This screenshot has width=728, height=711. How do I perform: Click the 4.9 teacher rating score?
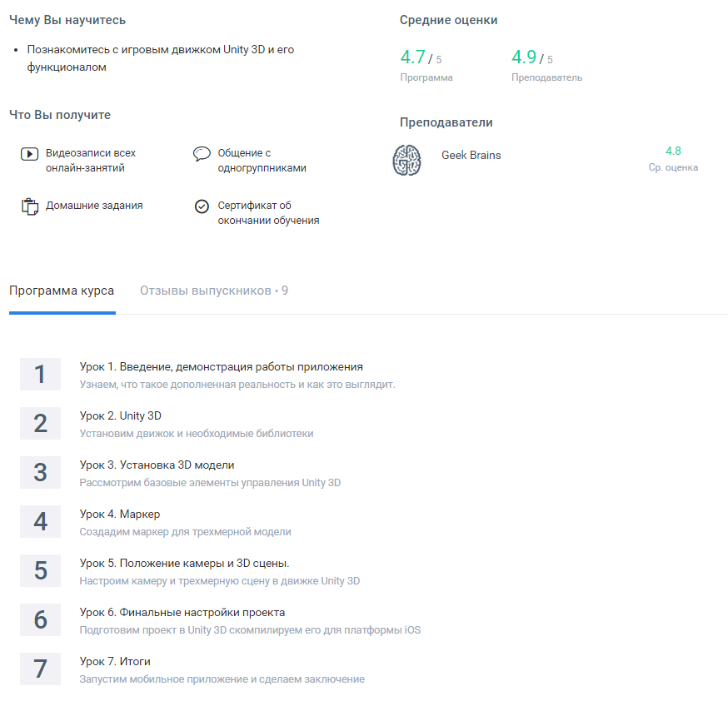[x=524, y=57]
